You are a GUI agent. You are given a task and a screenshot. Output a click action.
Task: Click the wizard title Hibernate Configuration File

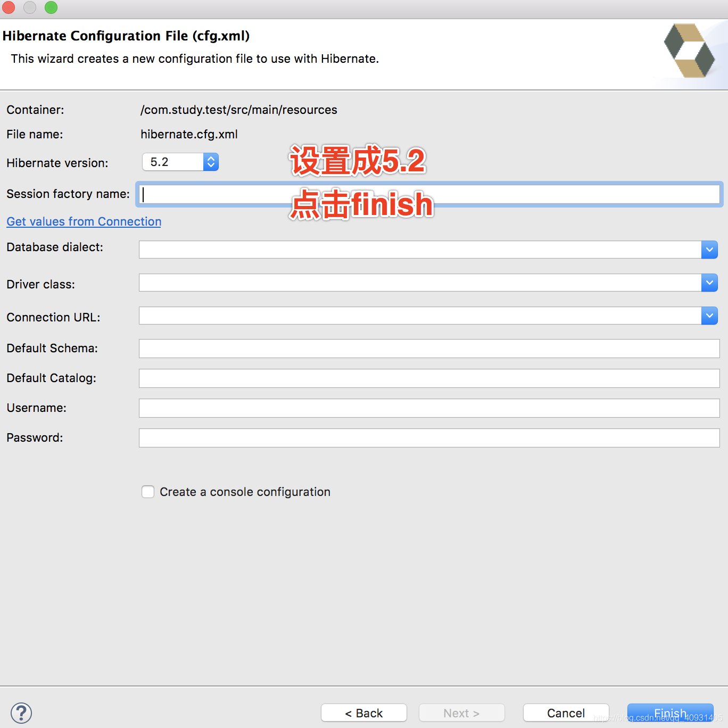pyautogui.click(x=126, y=36)
